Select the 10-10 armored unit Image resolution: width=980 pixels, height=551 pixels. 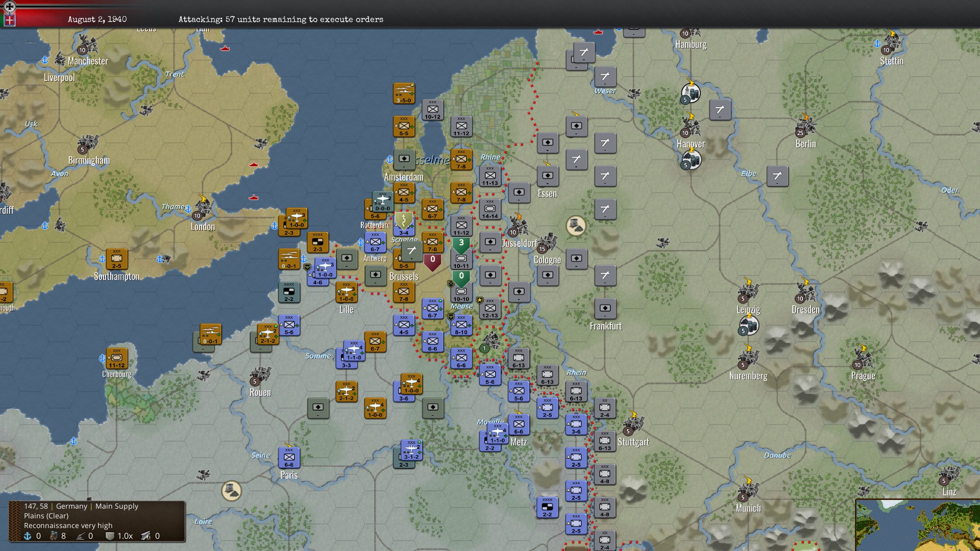[x=461, y=293]
